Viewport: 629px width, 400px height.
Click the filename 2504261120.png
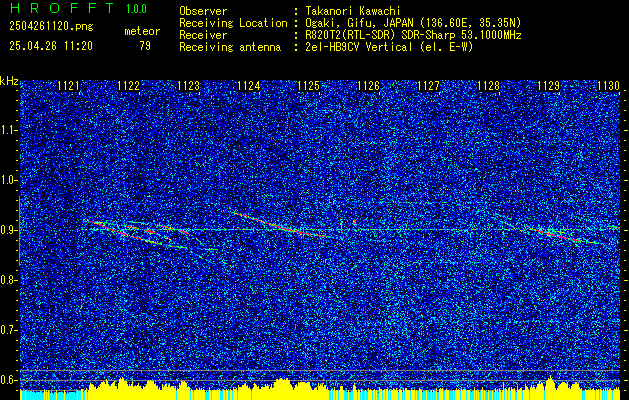51,27
